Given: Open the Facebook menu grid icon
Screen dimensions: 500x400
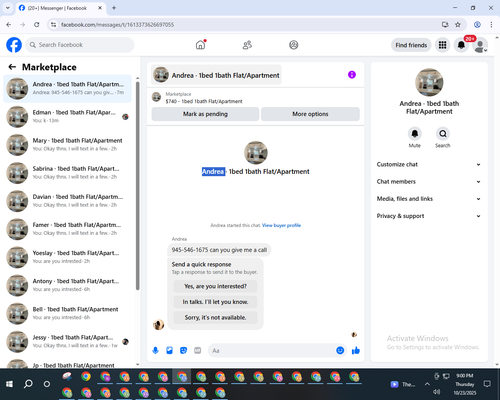Looking at the screenshot, I should tap(442, 45).
